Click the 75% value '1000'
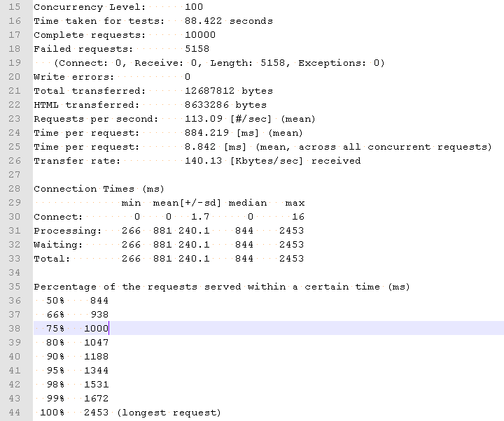The height and width of the screenshot is (421, 504). tap(96, 329)
